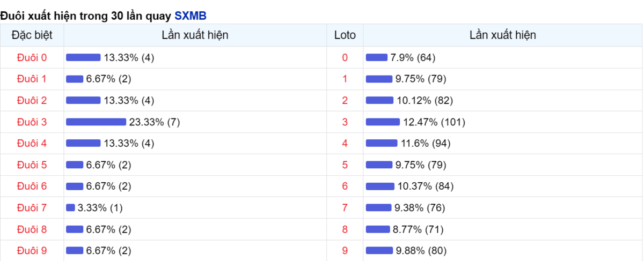Click the Loto column header
644x261 pixels.
pyautogui.click(x=345, y=35)
